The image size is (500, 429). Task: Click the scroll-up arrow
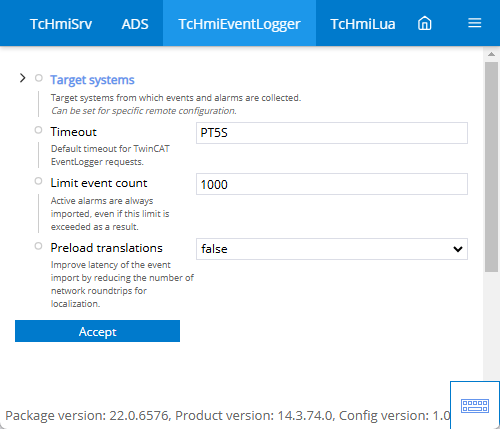click(491, 54)
